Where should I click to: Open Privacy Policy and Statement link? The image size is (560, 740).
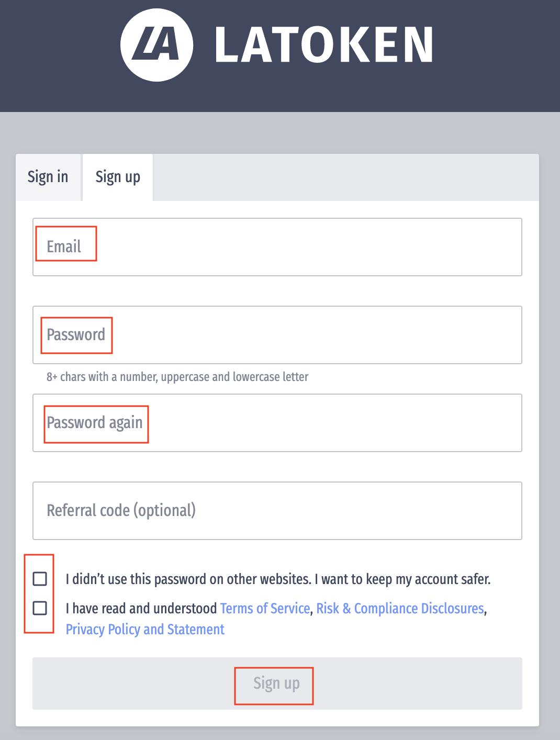tap(145, 629)
